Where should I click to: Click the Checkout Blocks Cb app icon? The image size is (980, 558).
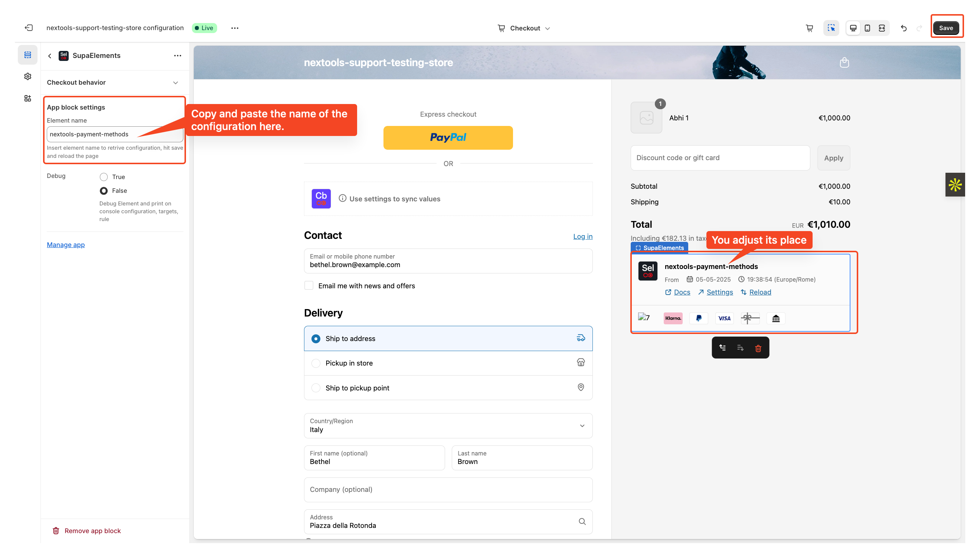pyautogui.click(x=321, y=198)
